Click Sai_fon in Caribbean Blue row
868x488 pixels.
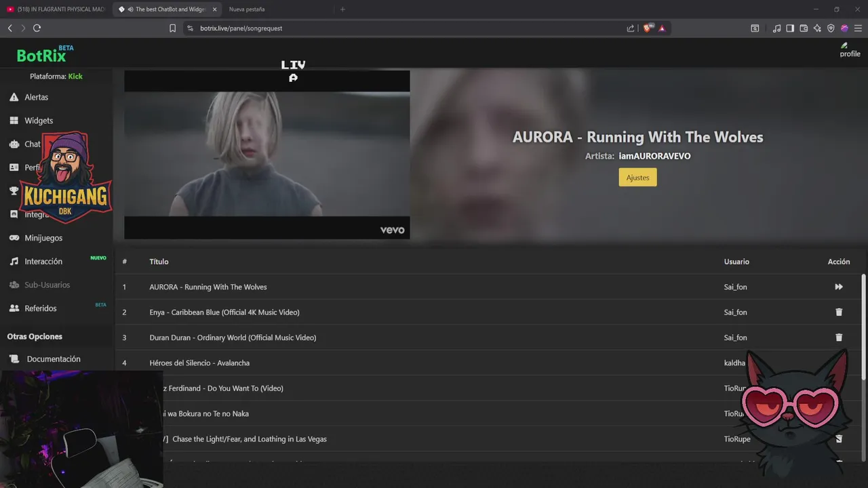735,312
